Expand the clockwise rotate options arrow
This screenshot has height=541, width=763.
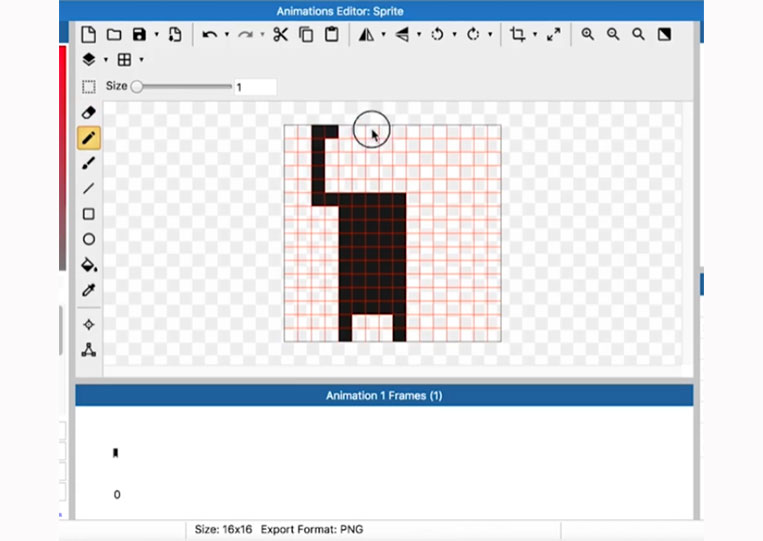[490, 35]
